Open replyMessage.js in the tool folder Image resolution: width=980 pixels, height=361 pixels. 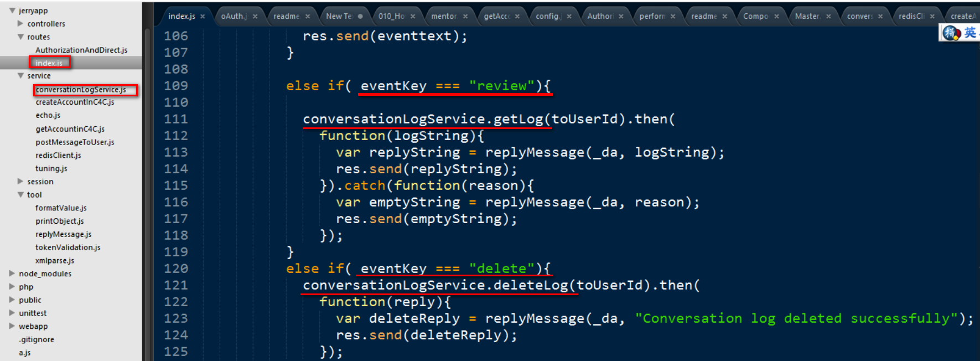[64, 235]
